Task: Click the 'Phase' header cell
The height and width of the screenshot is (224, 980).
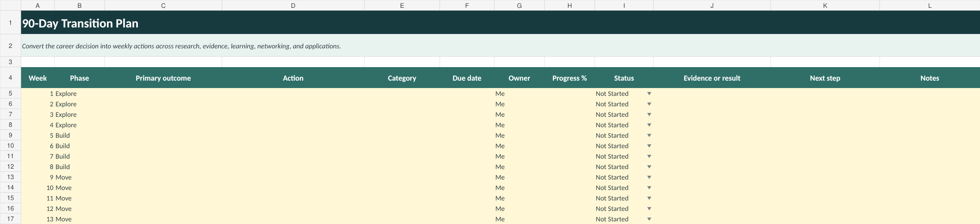Action: [x=79, y=78]
